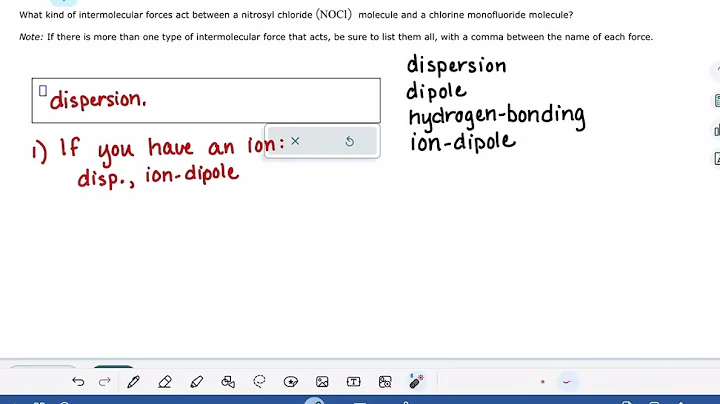Open the star sticker tool
Image resolution: width=720 pixels, height=404 pixels.
point(291,382)
